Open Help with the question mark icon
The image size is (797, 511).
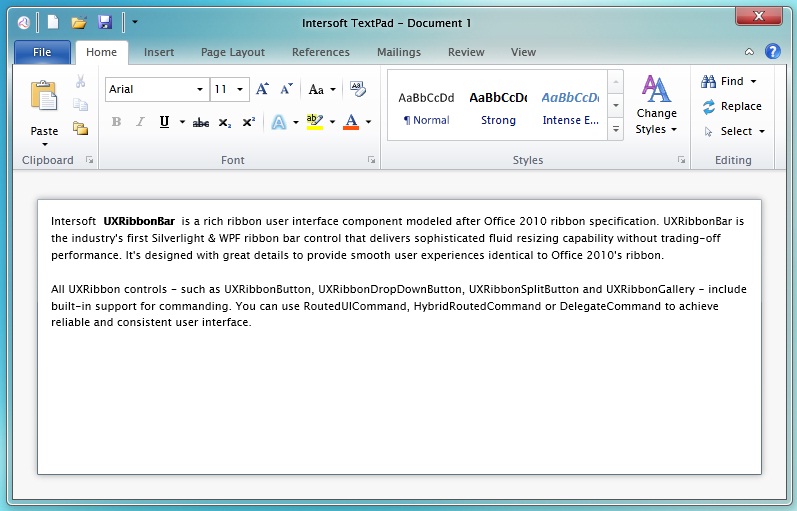pos(773,51)
